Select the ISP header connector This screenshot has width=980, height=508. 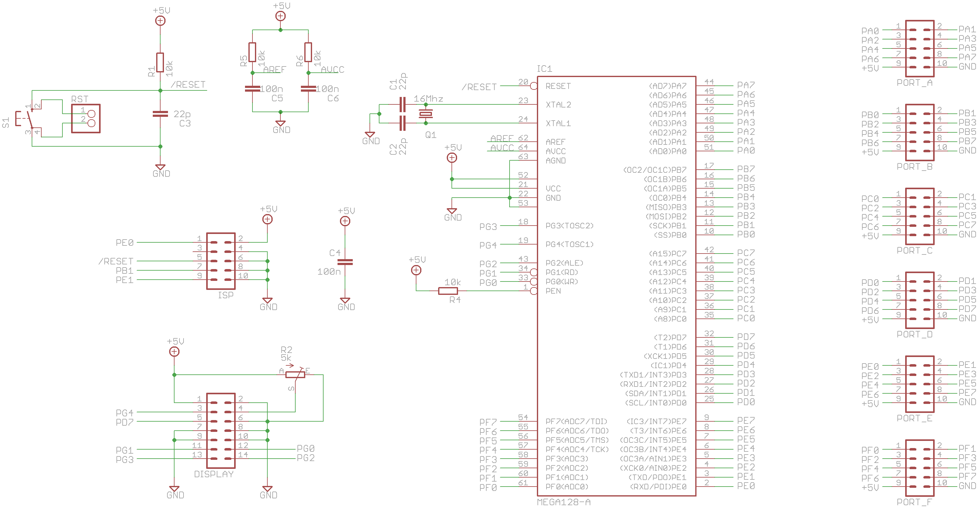[221, 261]
